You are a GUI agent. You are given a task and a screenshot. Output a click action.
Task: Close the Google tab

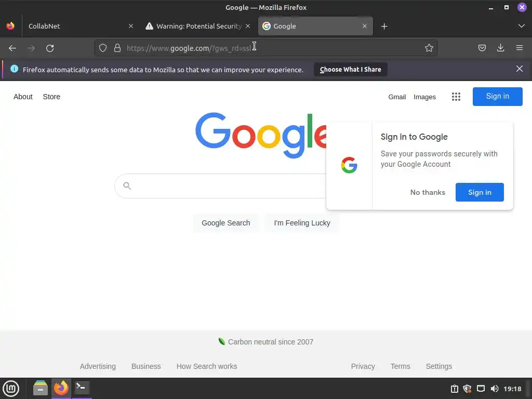click(364, 26)
